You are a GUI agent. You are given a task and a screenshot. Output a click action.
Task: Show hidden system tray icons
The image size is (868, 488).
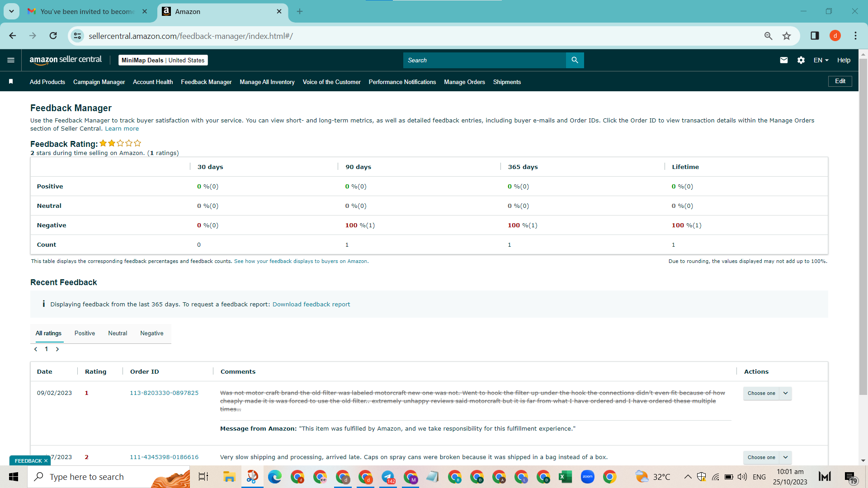coord(688,477)
